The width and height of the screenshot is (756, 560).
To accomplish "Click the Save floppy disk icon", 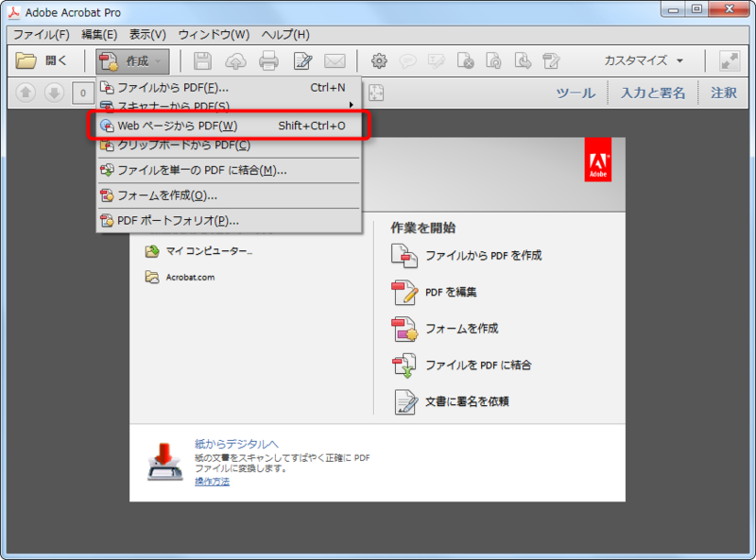I will (202, 61).
